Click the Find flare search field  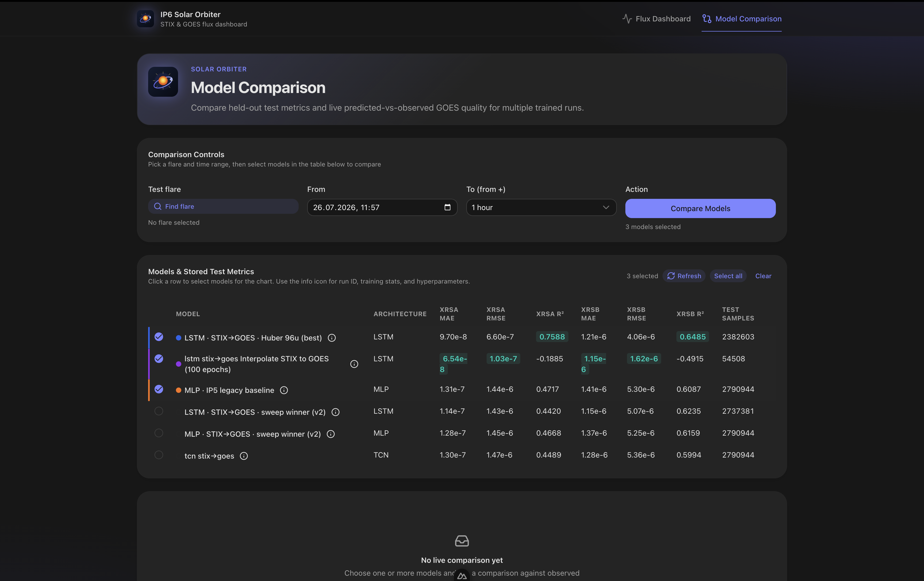pyautogui.click(x=223, y=206)
